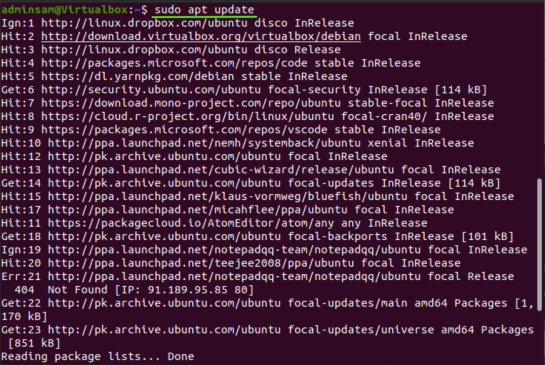The width and height of the screenshot is (545, 365).
Task: Click the Hit:20 teejee2008 ppa line
Action: (231, 263)
